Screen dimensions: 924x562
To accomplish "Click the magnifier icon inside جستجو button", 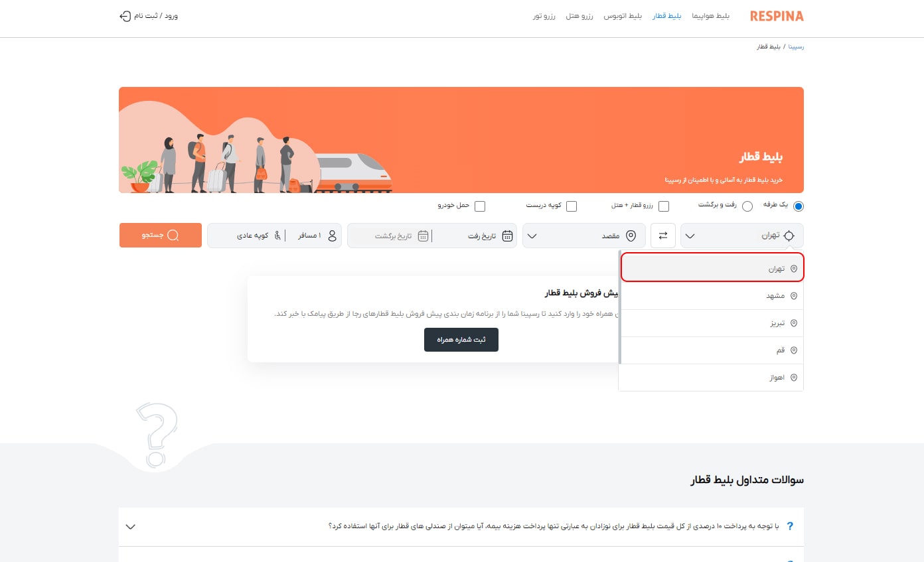I will (173, 235).
